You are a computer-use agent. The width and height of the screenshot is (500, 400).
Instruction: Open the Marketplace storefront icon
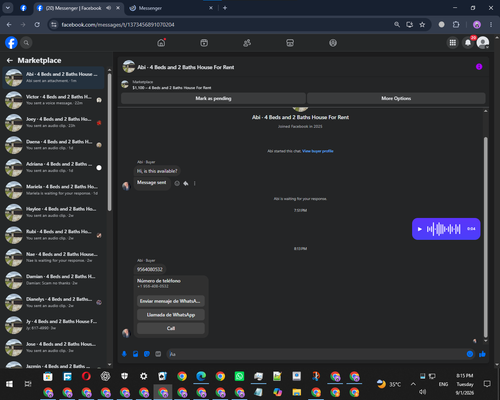[x=290, y=43]
